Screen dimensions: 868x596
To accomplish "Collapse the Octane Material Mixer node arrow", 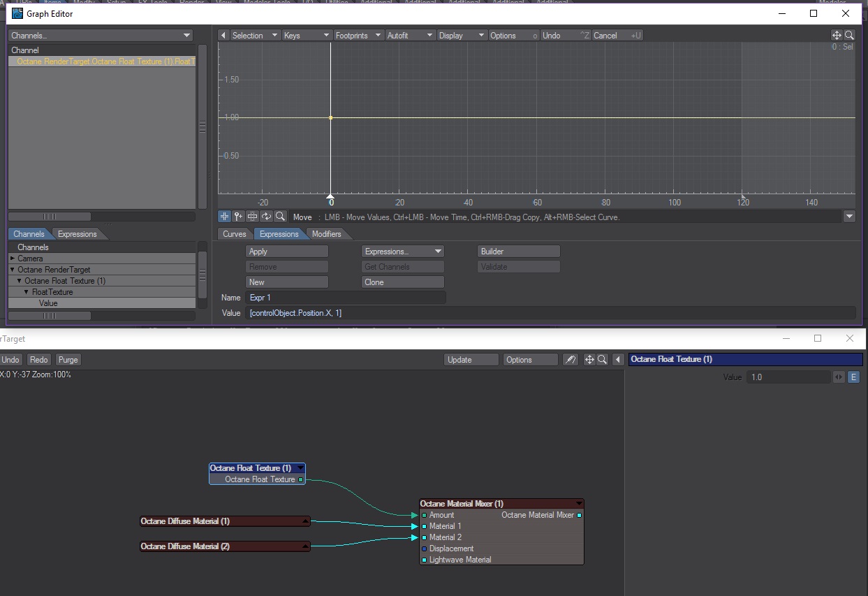I will click(579, 504).
